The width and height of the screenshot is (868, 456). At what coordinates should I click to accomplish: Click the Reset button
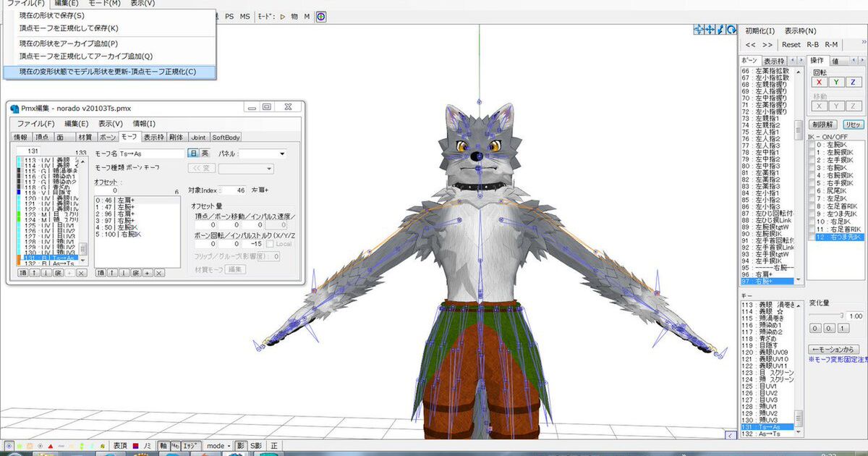tap(791, 44)
